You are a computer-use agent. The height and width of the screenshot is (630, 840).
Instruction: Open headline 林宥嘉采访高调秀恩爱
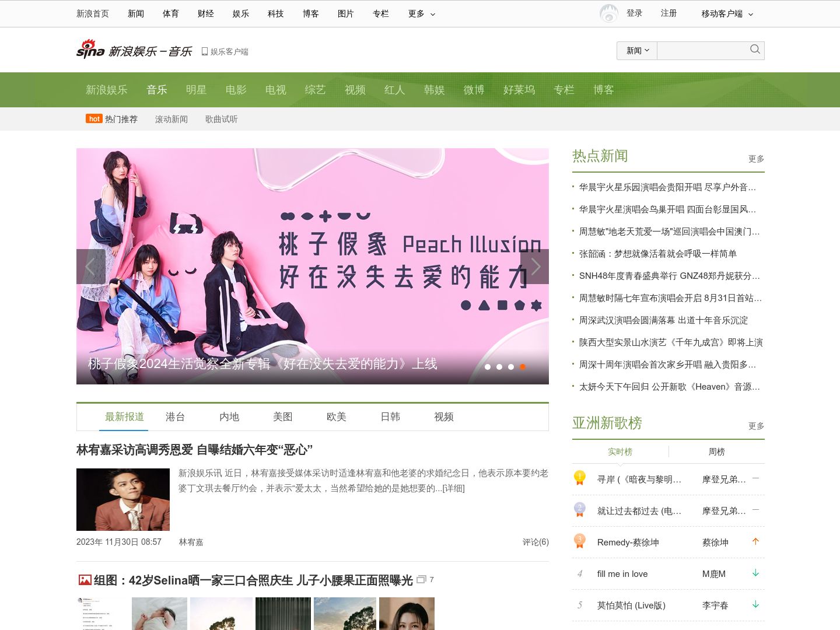click(x=194, y=450)
